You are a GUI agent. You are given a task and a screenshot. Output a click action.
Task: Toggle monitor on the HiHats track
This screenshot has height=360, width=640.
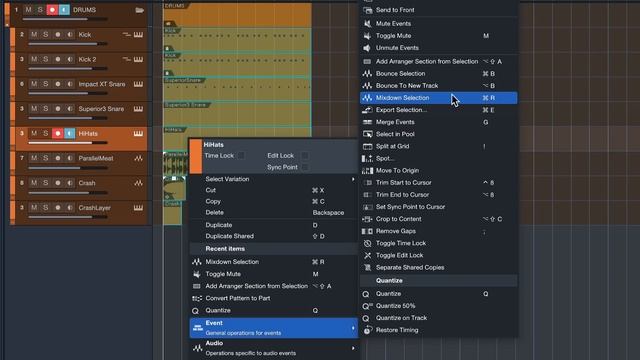(x=70, y=133)
